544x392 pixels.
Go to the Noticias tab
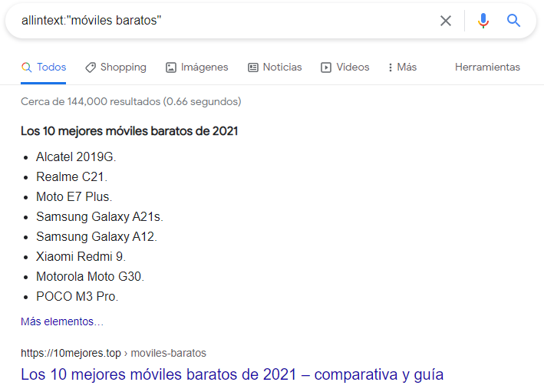pos(275,68)
